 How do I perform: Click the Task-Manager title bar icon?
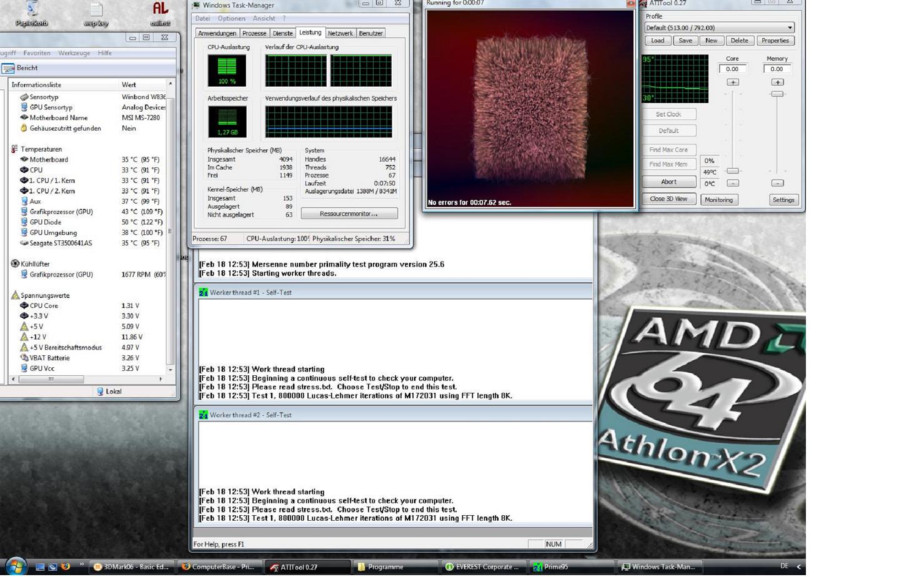(x=196, y=5)
